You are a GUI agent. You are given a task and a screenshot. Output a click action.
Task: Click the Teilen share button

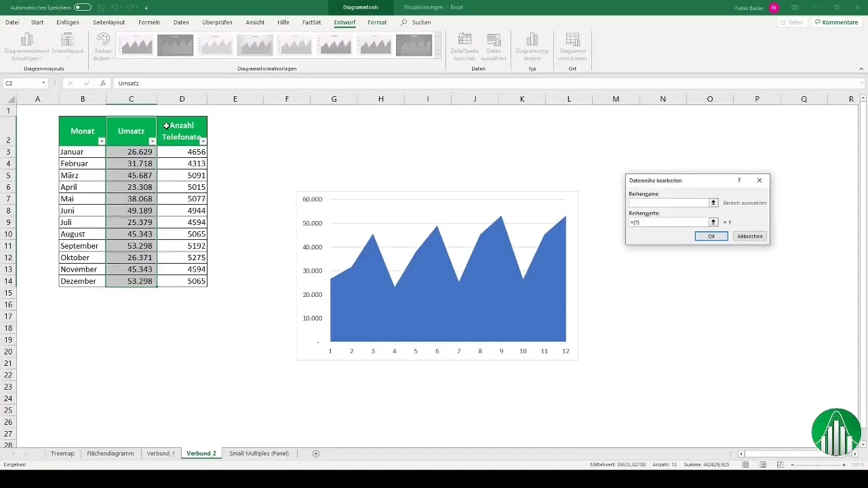pos(792,22)
